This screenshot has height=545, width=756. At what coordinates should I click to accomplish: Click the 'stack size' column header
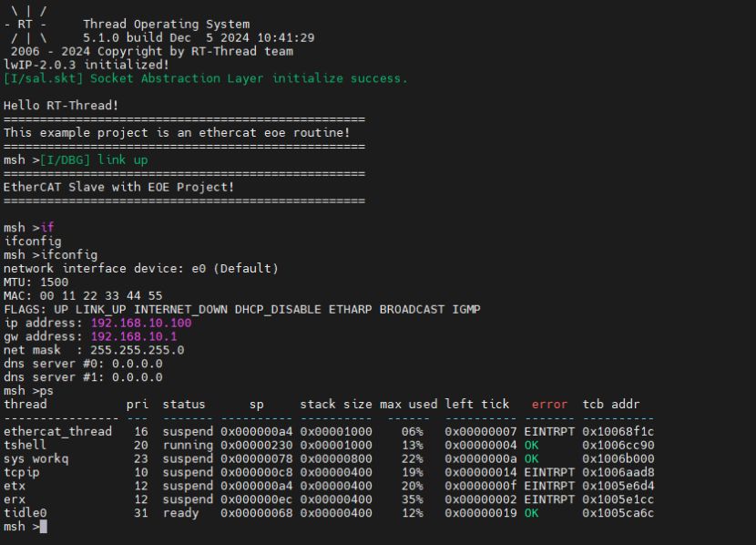[336, 404]
